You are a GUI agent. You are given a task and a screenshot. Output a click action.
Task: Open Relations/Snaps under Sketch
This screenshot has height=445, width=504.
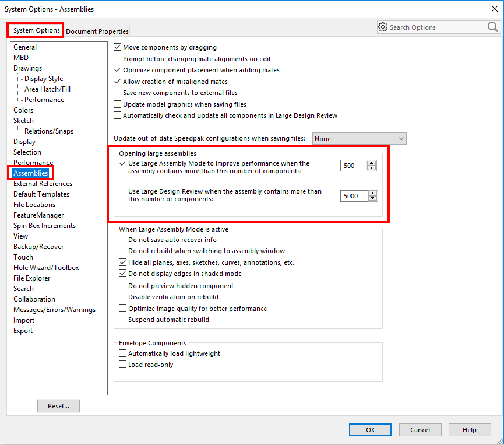[49, 131]
